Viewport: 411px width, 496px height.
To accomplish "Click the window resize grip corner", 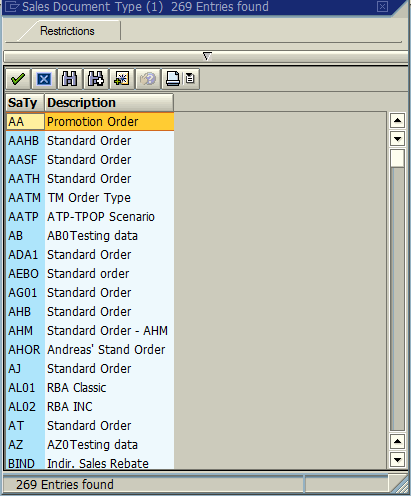I will tap(400, 485).
